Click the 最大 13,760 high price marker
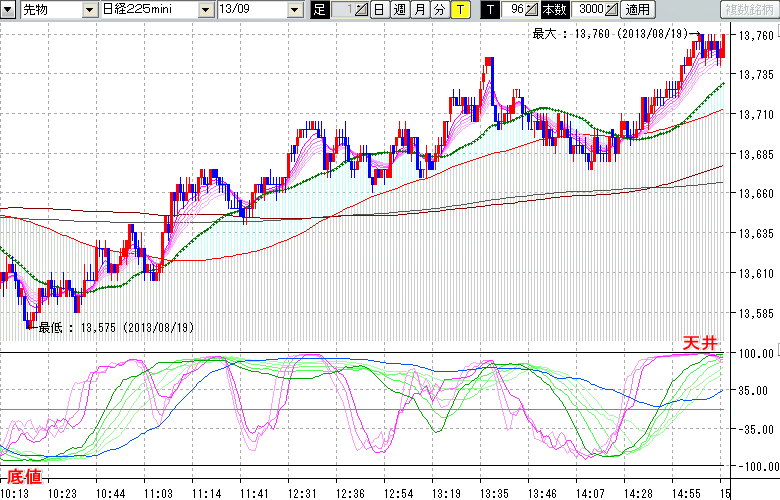Image resolution: width=780 pixels, height=500 pixels. (x=610, y=33)
